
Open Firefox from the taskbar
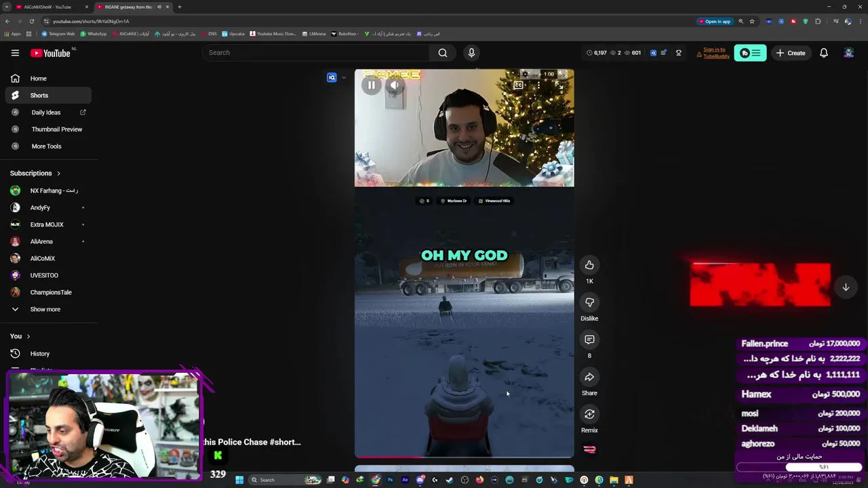point(479,480)
